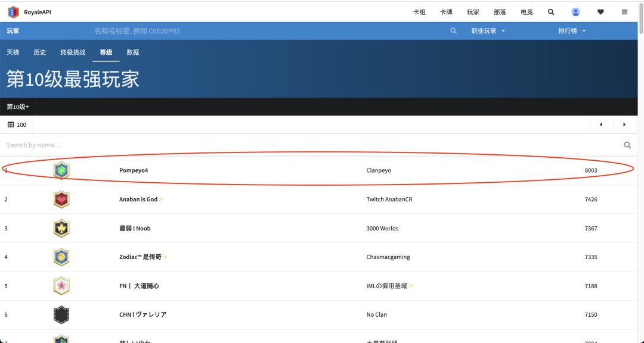
Task: Switch to the 历史 tab
Action: pos(40,52)
